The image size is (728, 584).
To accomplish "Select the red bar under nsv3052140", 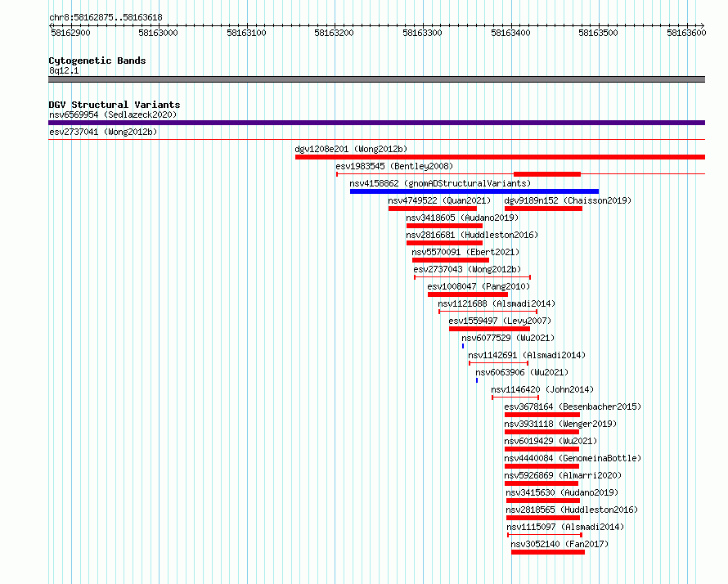I will point(548,552).
